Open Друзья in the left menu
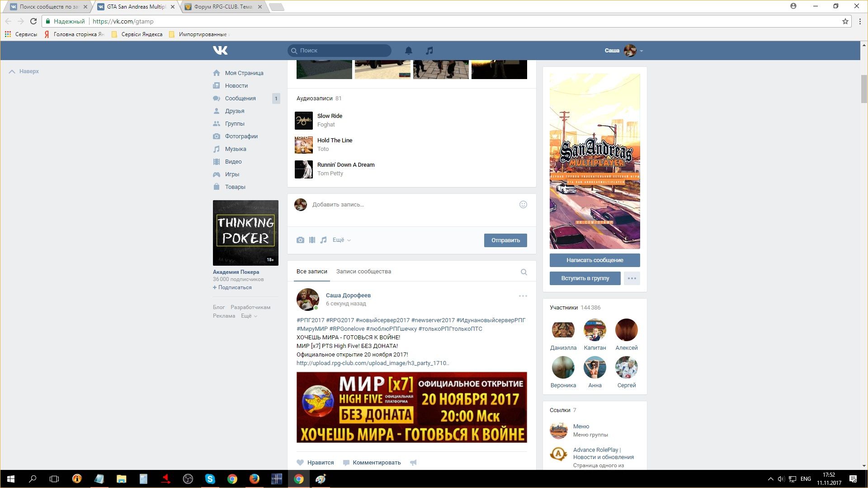The image size is (868, 488). [x=235, y=111]
